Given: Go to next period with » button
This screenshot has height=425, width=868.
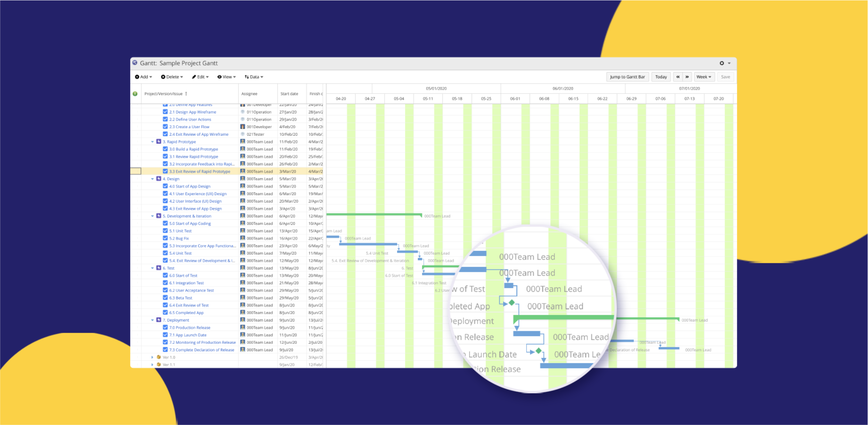Looking at the screenshot, I should tap(687, 77).
